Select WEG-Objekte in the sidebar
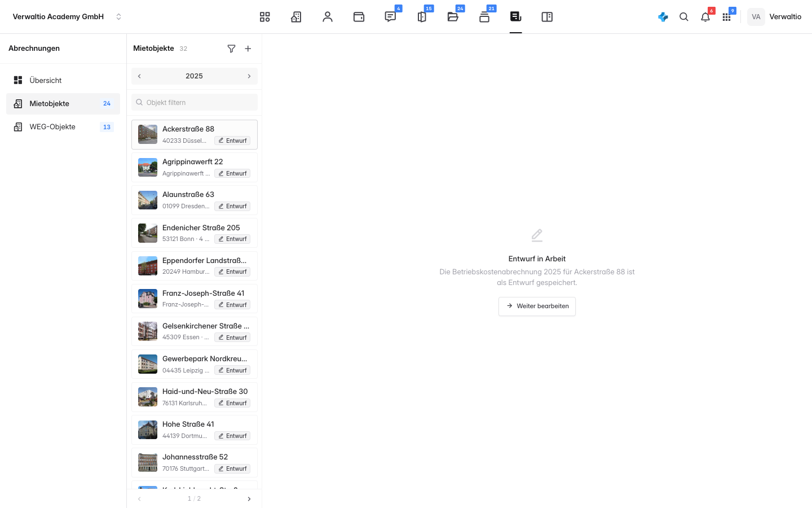Screen dimensions: 812x508 coord(63,127)
